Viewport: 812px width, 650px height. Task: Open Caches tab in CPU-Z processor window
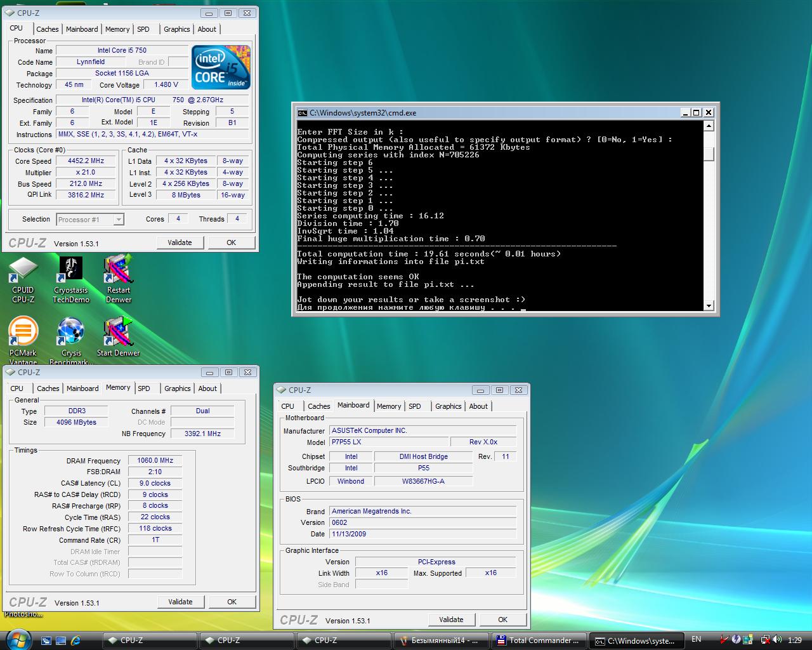point(47,29)
